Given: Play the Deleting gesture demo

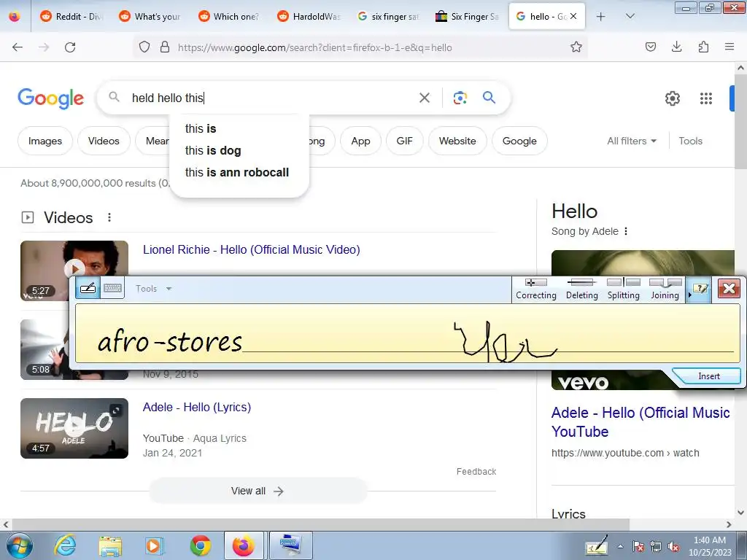Looking at the screenshot, I should tap(581, 289).
